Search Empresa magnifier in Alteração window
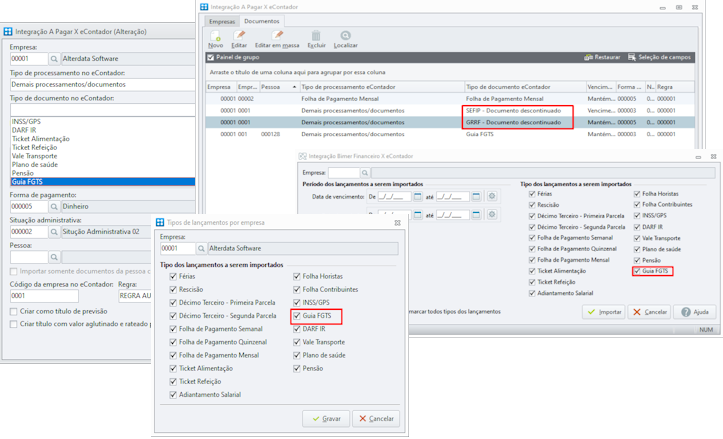The image size is (723, 439). coord(54,59)
